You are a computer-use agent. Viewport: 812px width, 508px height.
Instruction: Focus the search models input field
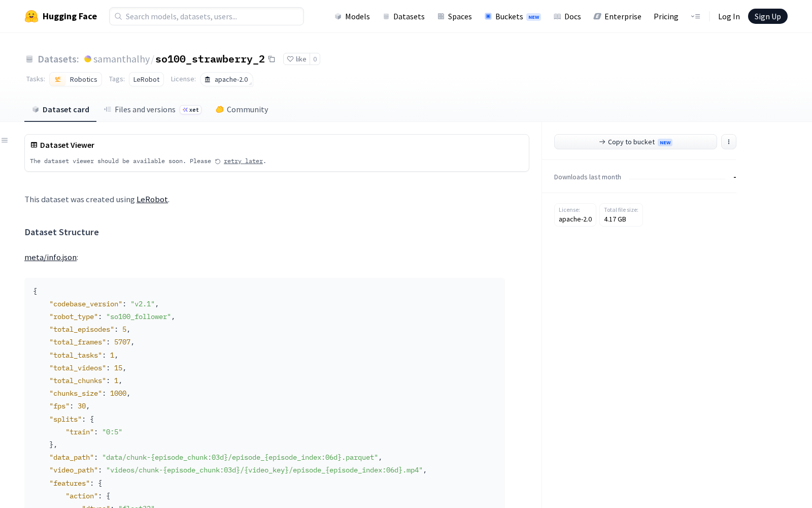[207, 16]
